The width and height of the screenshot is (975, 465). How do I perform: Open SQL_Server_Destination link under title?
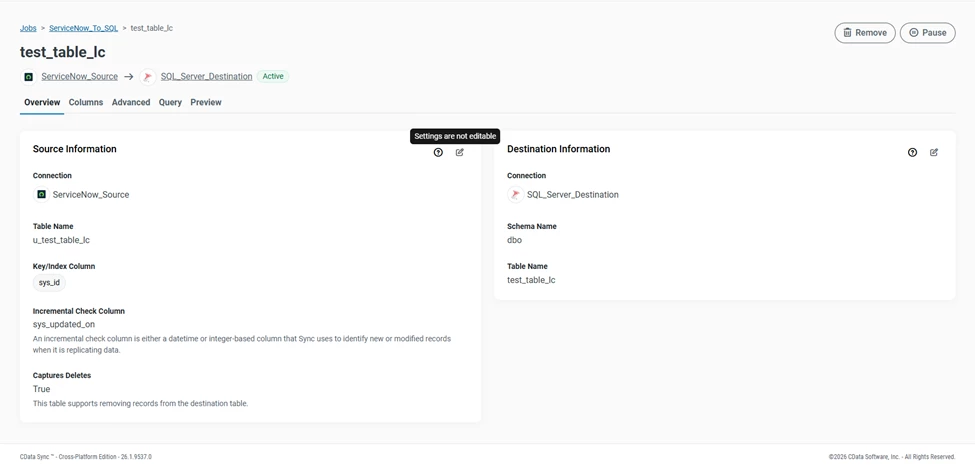(206, 76)
